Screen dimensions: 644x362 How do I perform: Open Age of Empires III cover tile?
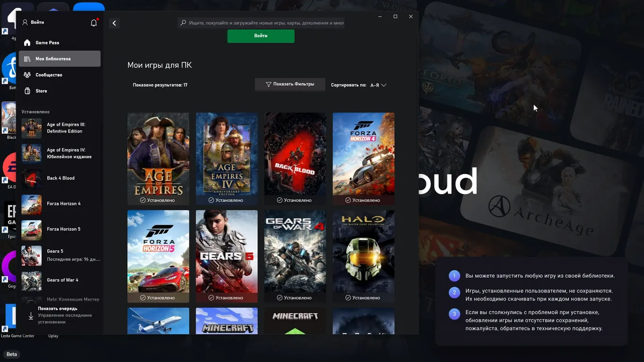[x=158, y=159]
